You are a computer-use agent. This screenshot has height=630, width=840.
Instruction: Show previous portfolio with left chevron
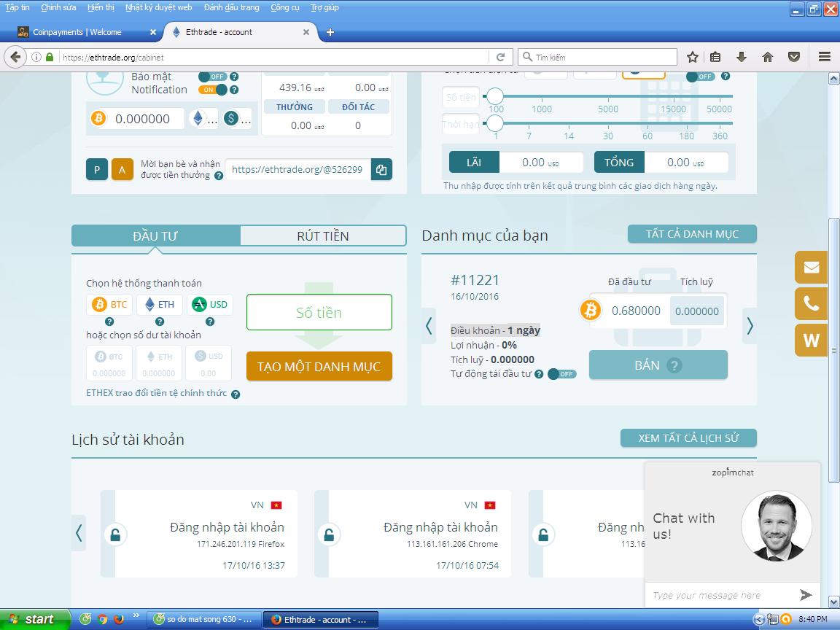tap(429, 326)
